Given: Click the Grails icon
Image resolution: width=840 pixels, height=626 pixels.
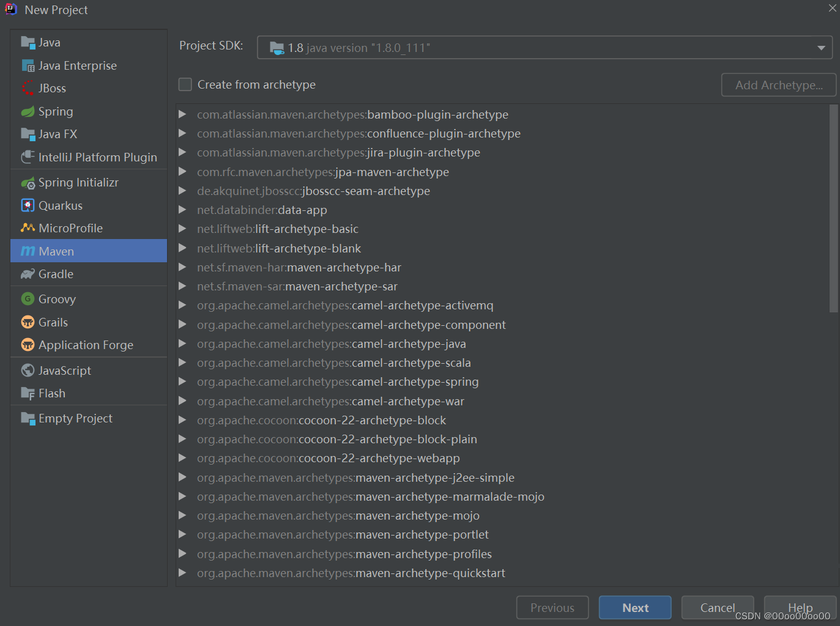Looking at the screenshot, I should pos(28,322).
